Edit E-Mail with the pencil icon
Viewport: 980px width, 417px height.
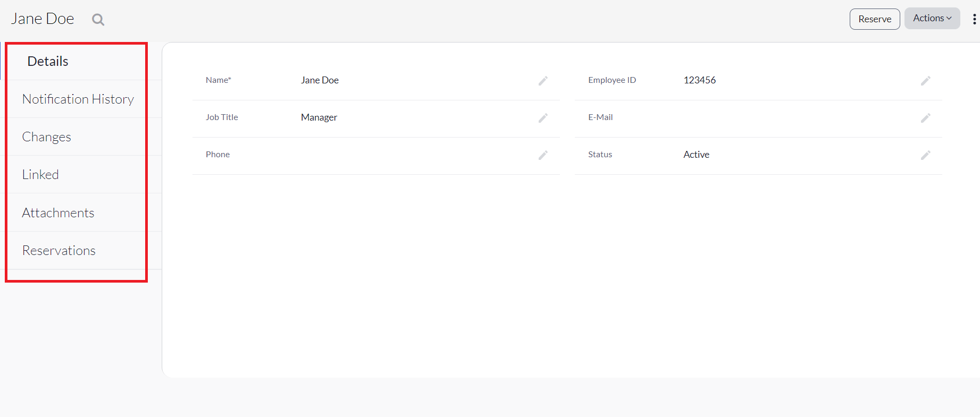pyautogui.click(x=926, y=118)
